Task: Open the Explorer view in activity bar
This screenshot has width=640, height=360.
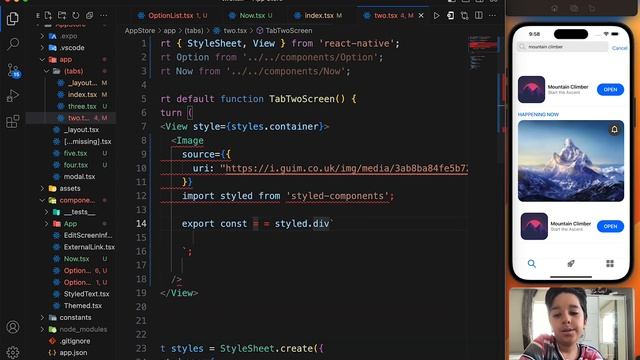Action: [13, 18]
